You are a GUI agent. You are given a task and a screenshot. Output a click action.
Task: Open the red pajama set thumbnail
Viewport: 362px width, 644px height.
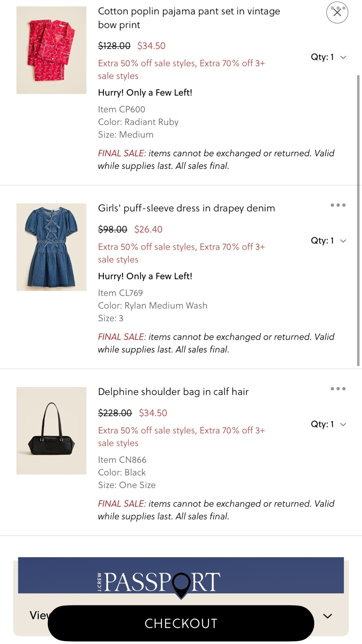point(51,49)
